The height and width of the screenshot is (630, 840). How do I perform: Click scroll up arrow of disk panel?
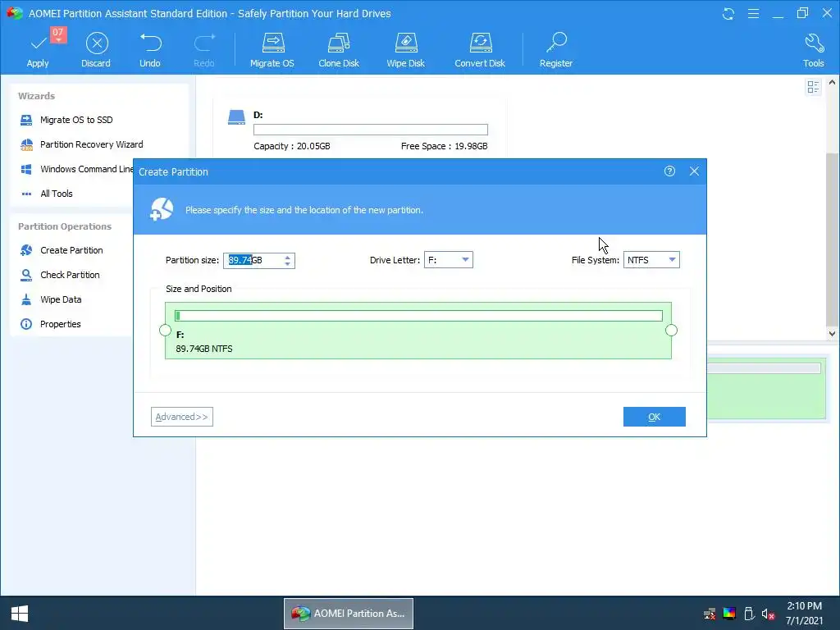point(832,83)
